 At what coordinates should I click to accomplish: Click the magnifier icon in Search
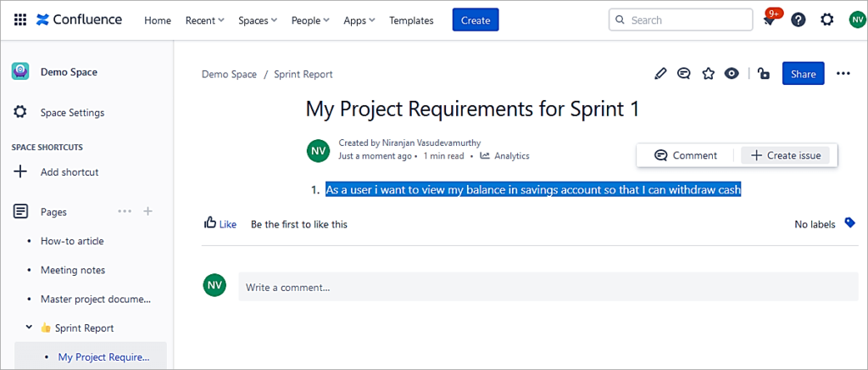coord(620,20)
